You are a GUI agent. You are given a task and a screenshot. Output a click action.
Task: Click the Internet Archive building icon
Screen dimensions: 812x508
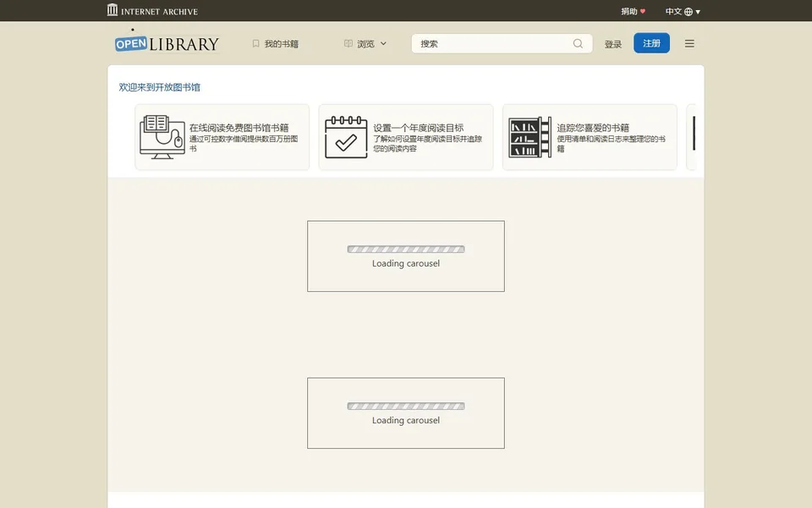[x=112, y=10]
